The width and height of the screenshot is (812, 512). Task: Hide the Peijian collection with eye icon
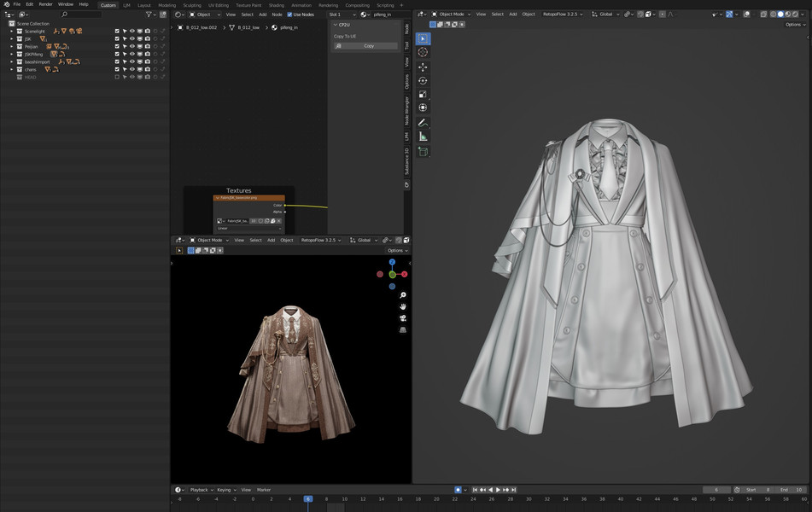pos(132,46)
